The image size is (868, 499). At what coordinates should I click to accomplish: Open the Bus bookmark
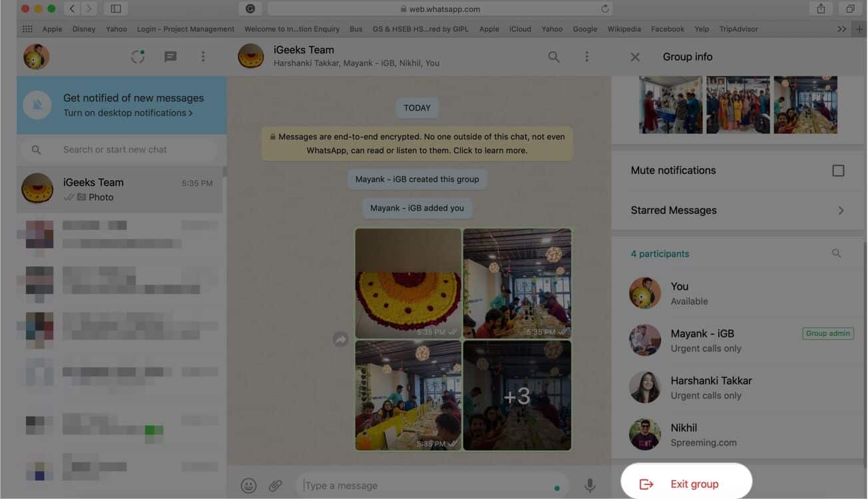coord(356,29)
